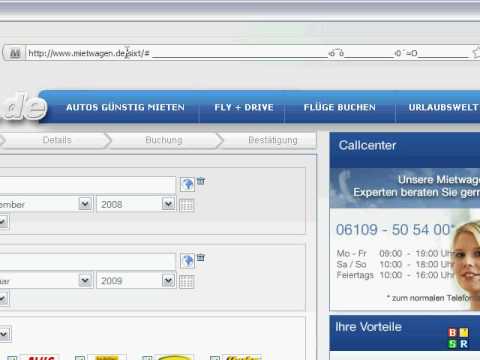This screenshot has width=480, height=360.
Task: Open the small dropdown below the 'uar' month
Action: click(x=4, y=298)
